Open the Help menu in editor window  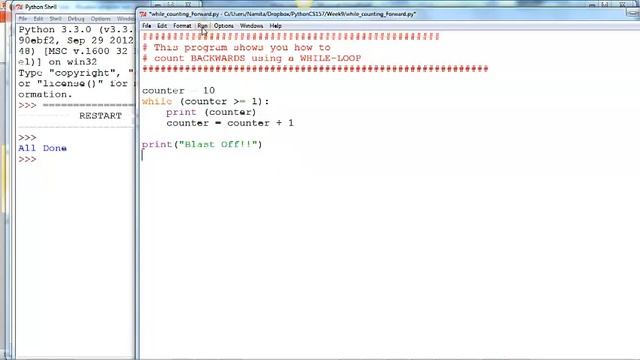tap(276, 26)
